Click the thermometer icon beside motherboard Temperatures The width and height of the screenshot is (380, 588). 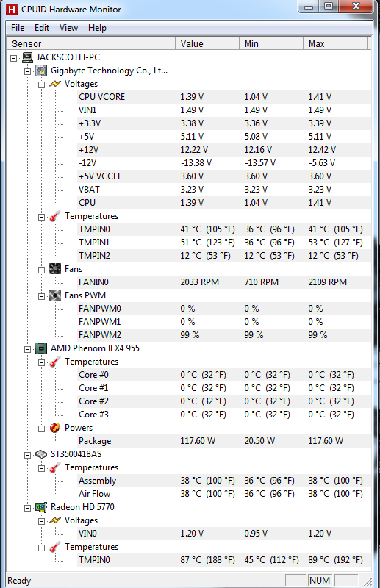click(x=55, y=216)
